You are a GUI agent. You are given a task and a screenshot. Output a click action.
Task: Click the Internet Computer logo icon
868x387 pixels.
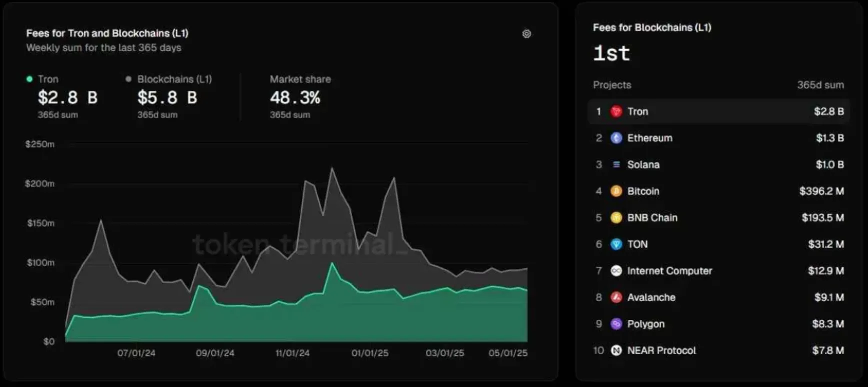616,271
